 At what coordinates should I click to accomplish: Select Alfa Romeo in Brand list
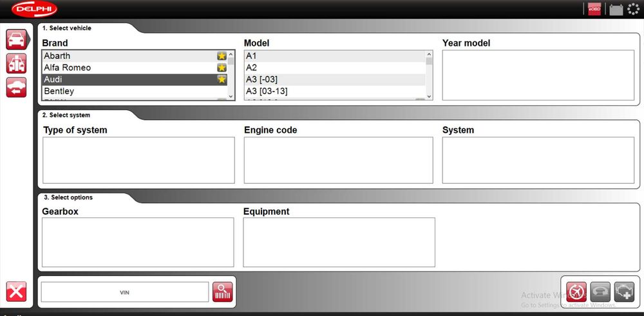[135, 68]
